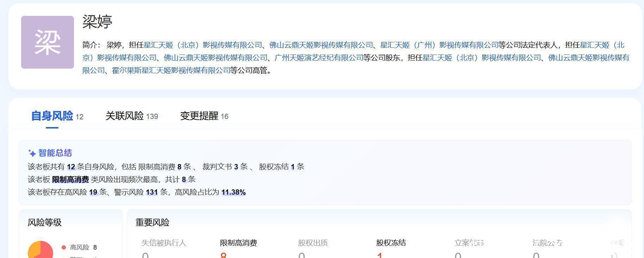Click the 梁婷 name heading

(x=97, y=22)
